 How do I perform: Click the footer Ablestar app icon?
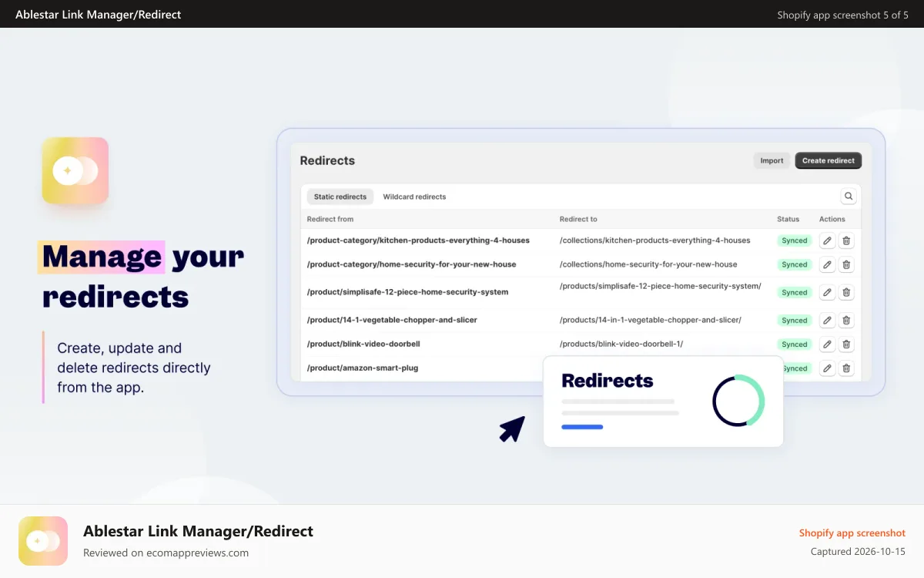(x=43, y=541)
